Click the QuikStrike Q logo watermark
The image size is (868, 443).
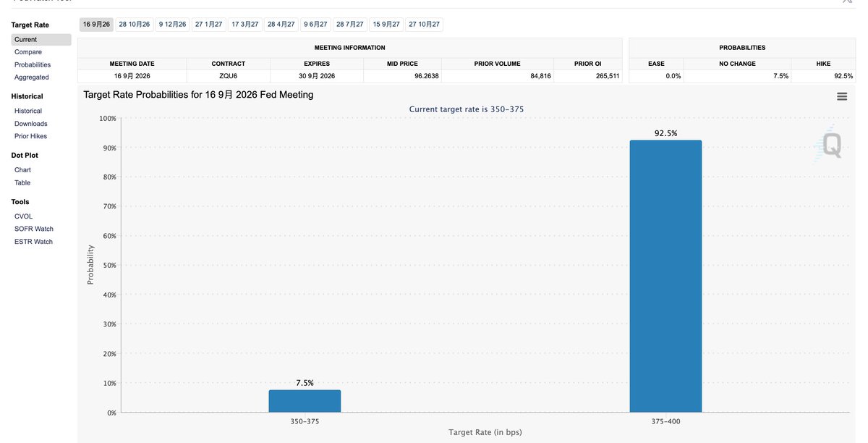[829, 145]
